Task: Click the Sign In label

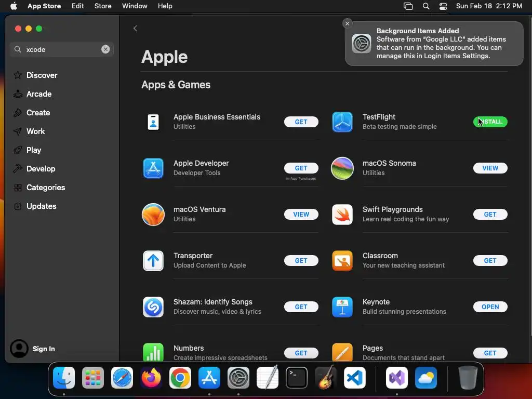Action: pos(44,349)
